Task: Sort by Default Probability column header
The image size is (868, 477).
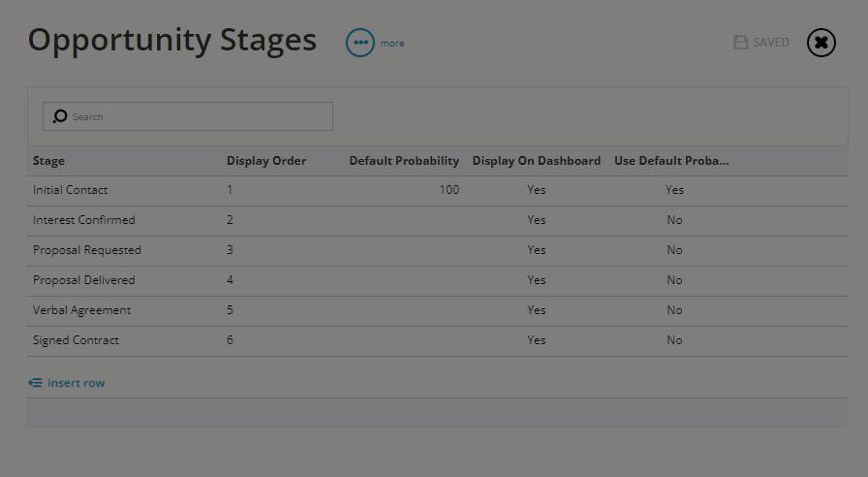Action: (404, 161)
